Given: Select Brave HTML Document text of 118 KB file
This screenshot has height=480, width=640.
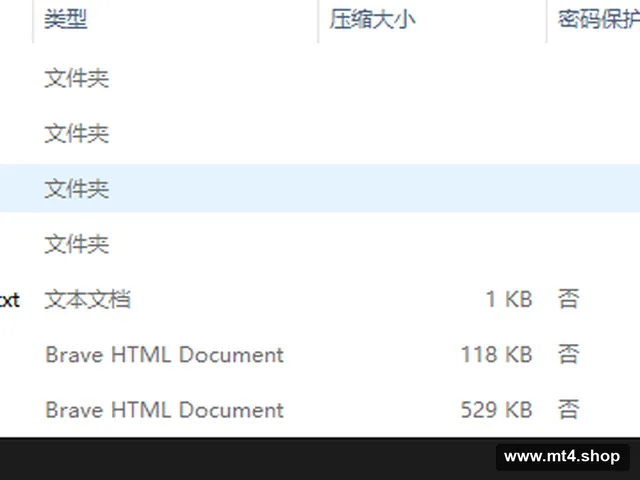Looking at the screenshot, I should pos(164,354).
